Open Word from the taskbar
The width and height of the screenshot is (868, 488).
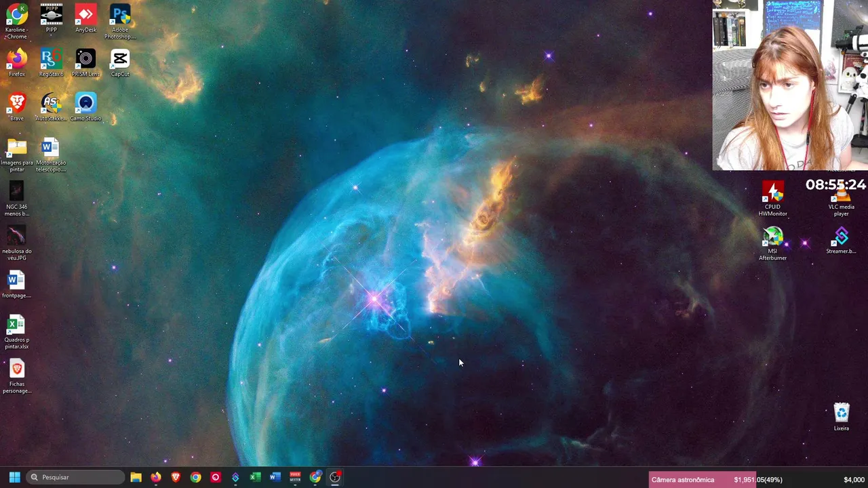click(275, 477)
